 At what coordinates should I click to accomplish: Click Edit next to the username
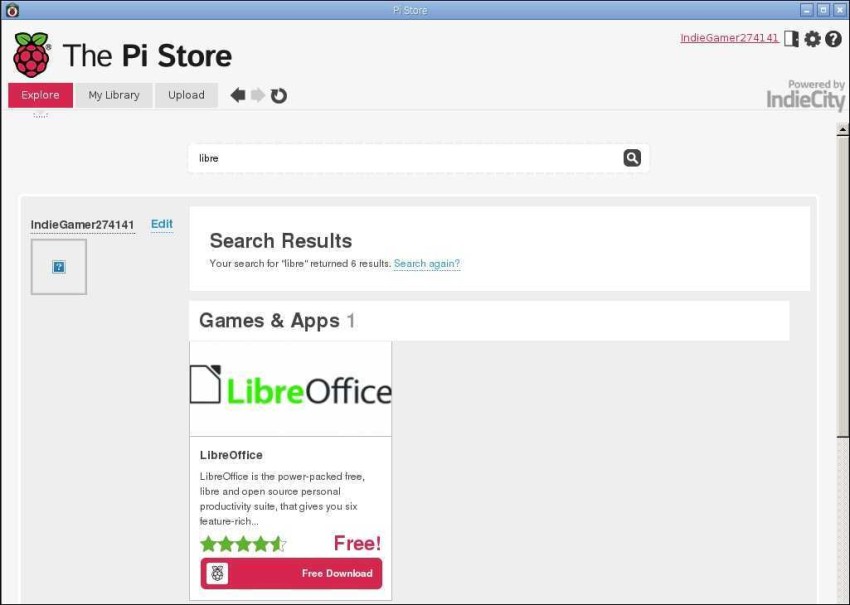tap(162, 224)
